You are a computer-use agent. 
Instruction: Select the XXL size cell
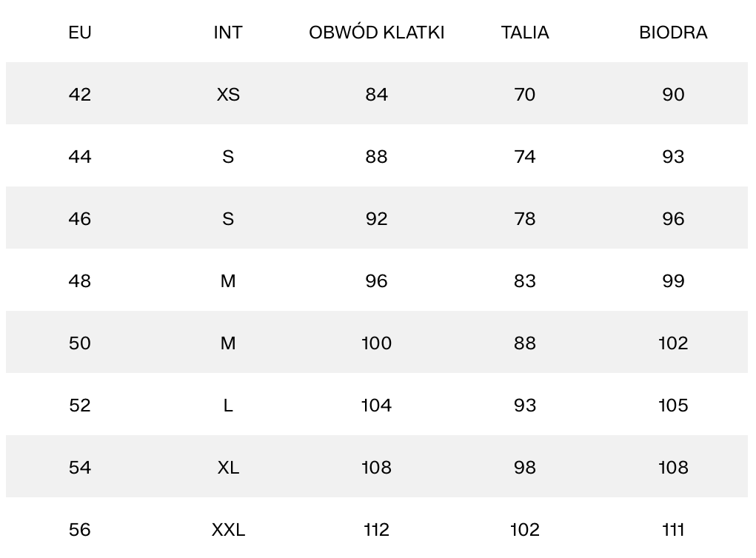tap(228, 530)
